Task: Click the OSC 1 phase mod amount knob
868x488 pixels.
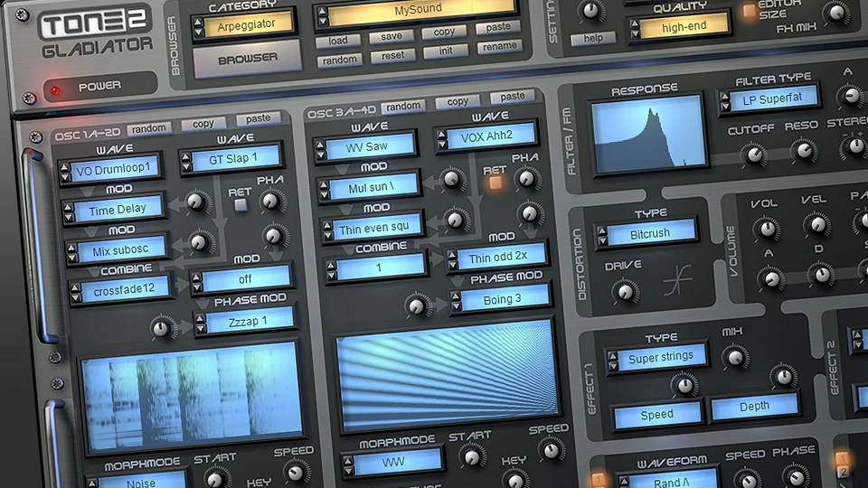Action: 163,328
